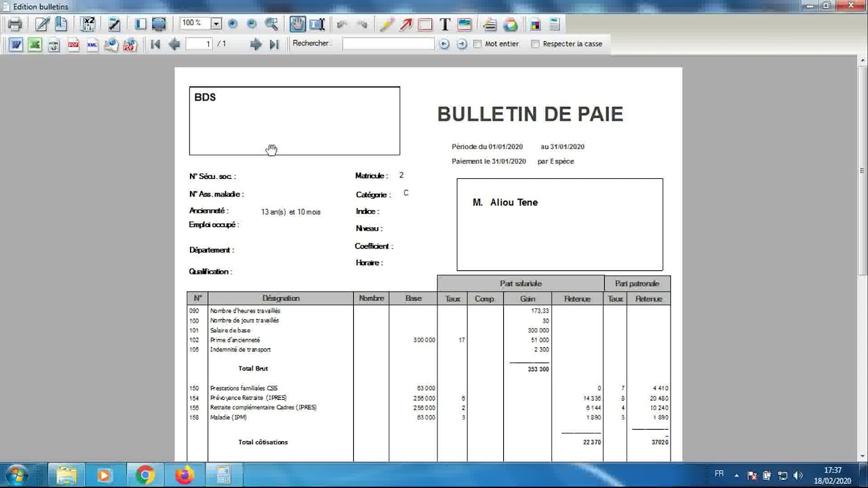
Task: Open the color wheel icon
Action: click(511, 24)
